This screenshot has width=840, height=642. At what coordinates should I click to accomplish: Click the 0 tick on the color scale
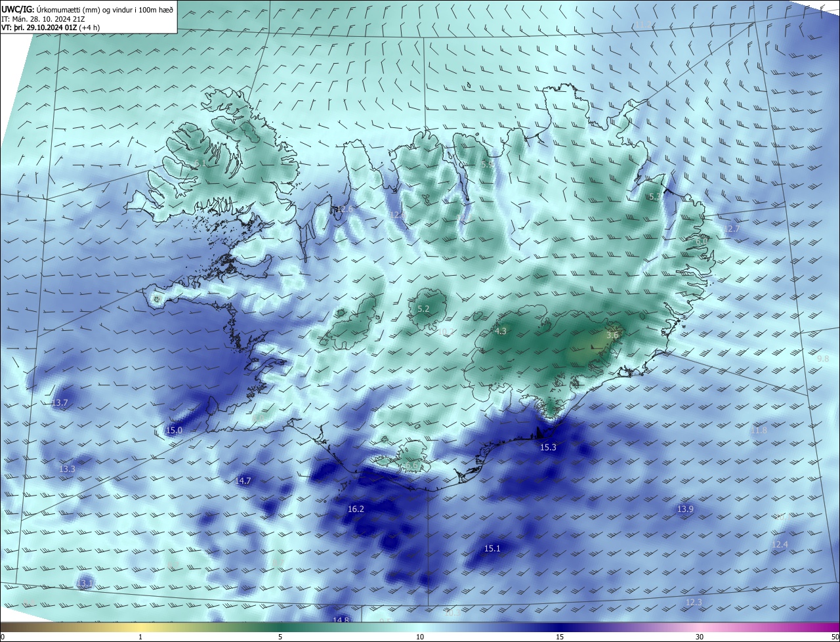[2, 637]
